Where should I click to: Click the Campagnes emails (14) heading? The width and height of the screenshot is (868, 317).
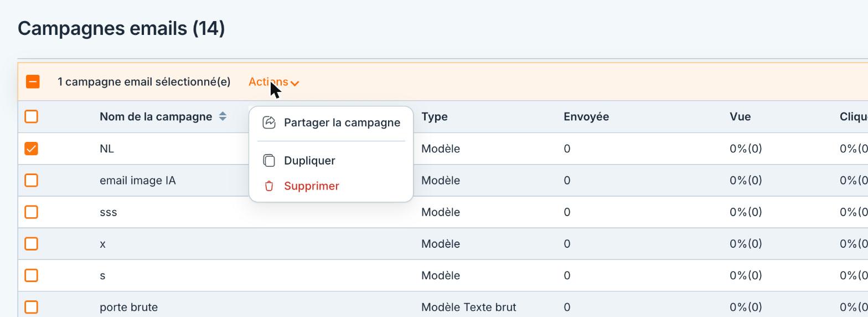pos(121,28)
